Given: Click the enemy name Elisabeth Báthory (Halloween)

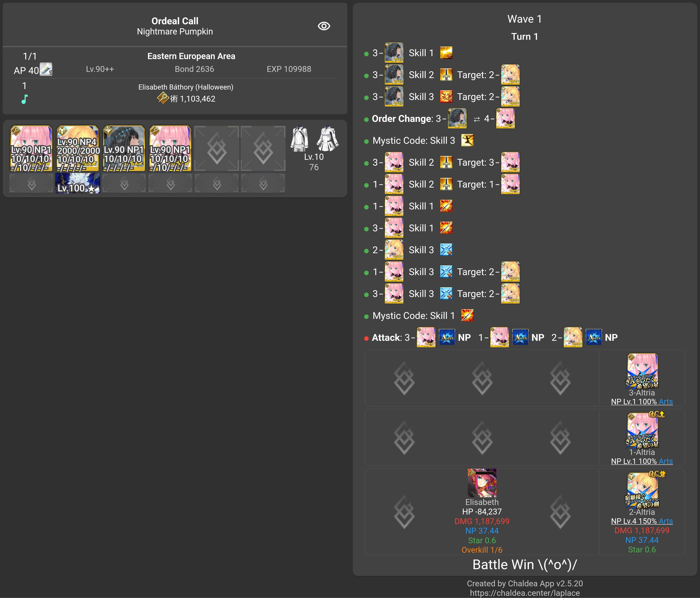Looking at the screenshot, I should coord(186,87).
